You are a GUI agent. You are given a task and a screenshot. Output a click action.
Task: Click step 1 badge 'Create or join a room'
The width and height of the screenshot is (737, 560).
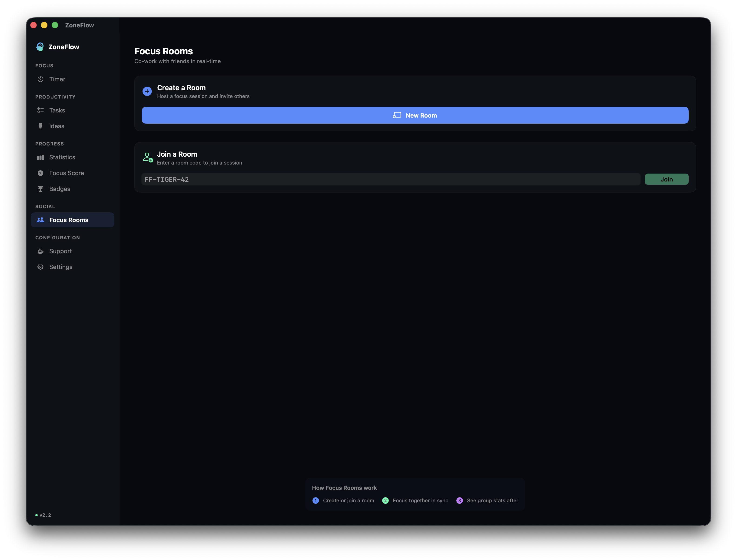coord(315,500)
